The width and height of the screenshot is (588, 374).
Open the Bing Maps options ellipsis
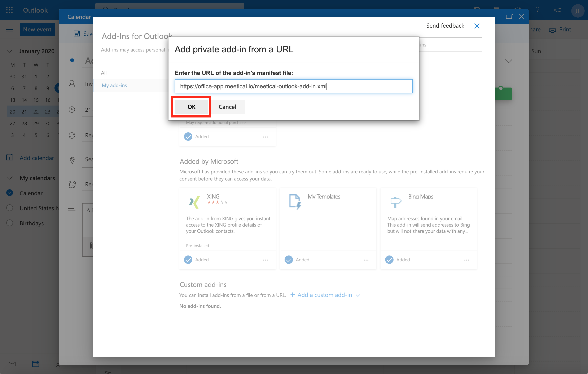pyautogui.click(x=467, y=260)
